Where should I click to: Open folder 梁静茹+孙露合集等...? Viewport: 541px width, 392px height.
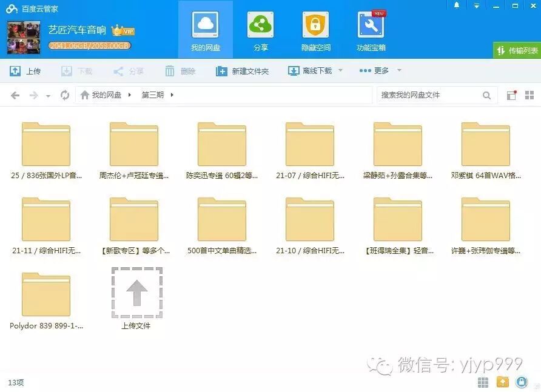(x=398, y=151)
